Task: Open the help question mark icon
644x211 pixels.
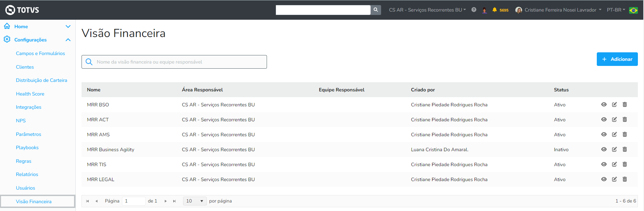Action: pos(474,10)
